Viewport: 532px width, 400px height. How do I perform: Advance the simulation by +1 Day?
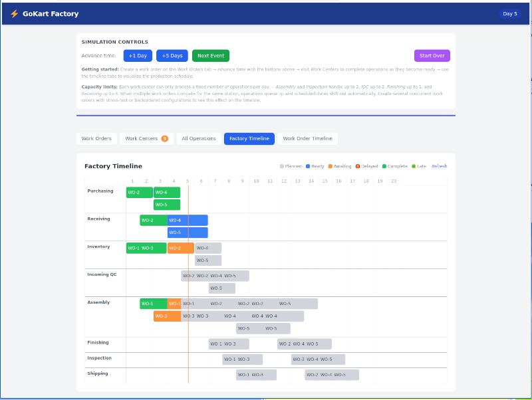pos(138,56)
